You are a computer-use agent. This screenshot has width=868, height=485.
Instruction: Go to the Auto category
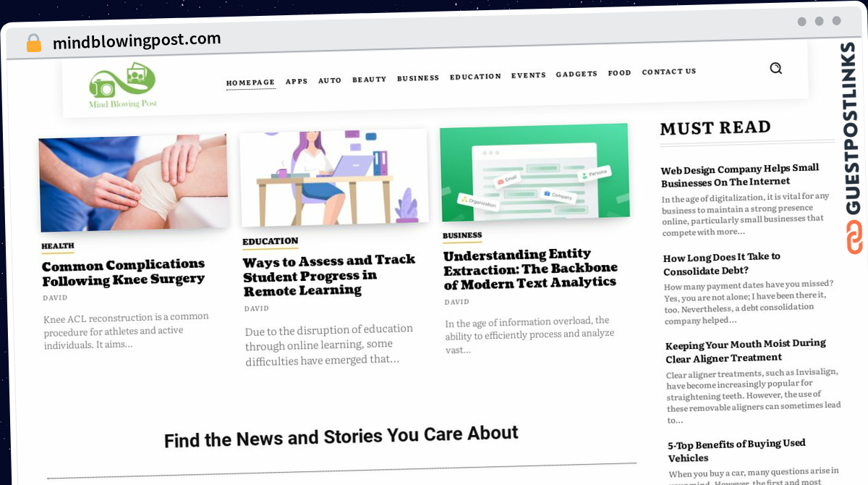330,80
